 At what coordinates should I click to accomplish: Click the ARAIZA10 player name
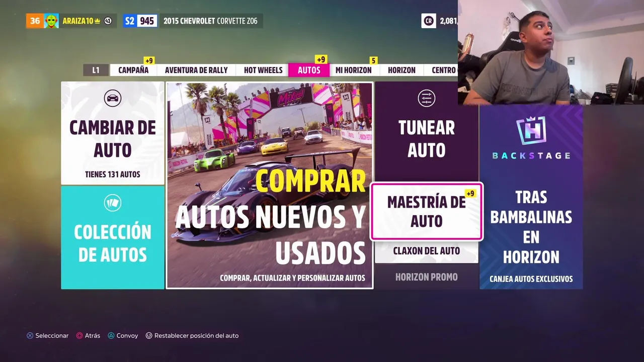(x=78, y=21)
